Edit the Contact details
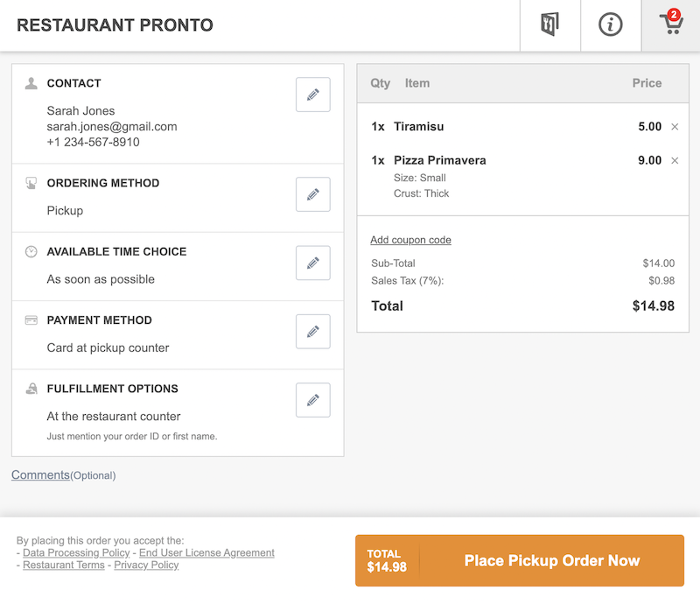The width and height of the screenshot is (700, 604). click(x=313, y=95)
